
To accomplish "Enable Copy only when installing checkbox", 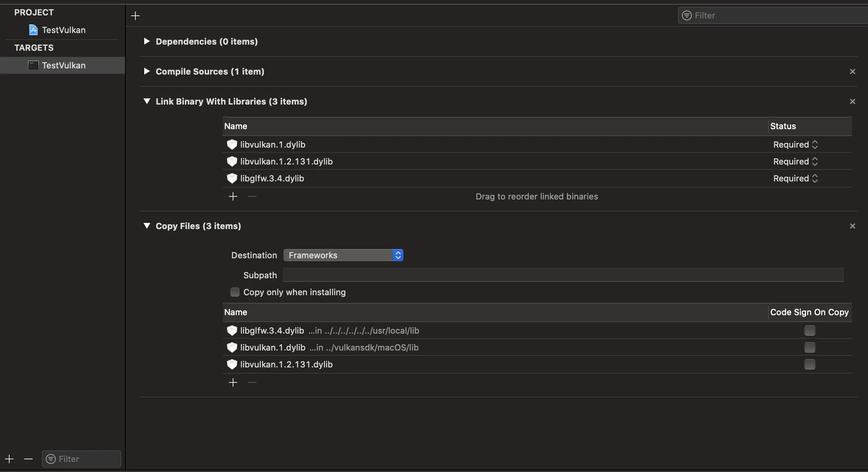I will [x=235, y=292].
